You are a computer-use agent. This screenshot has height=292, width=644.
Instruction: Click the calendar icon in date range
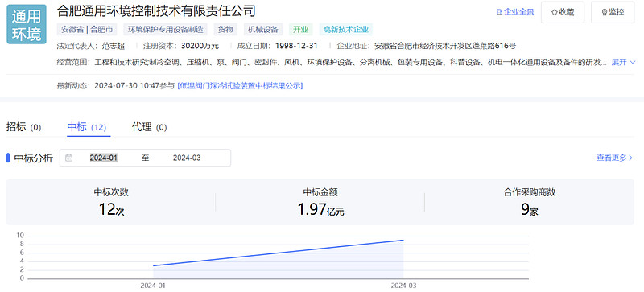68,158
